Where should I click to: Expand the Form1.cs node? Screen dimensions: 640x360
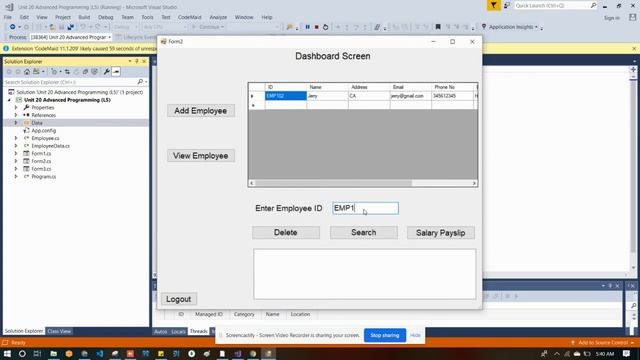click(16, 153)
